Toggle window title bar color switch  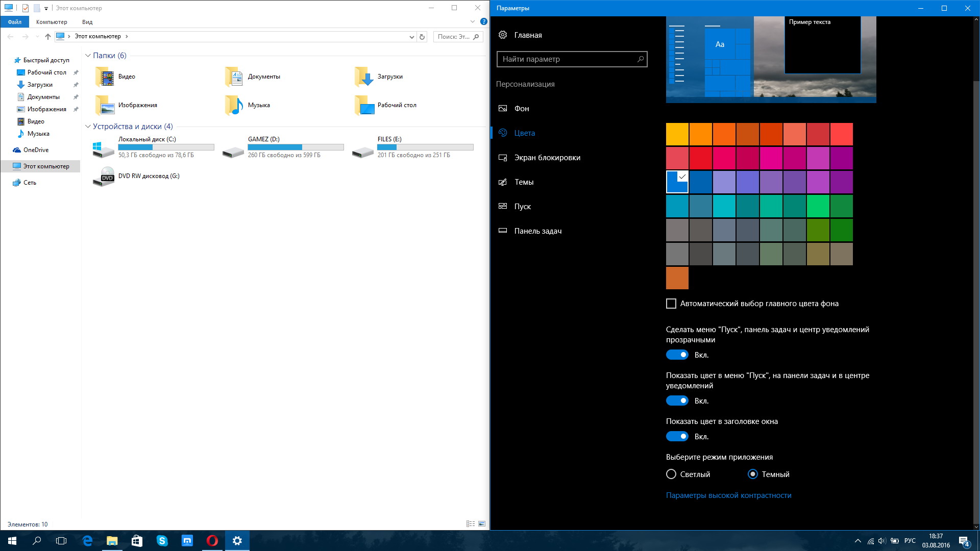677,437
